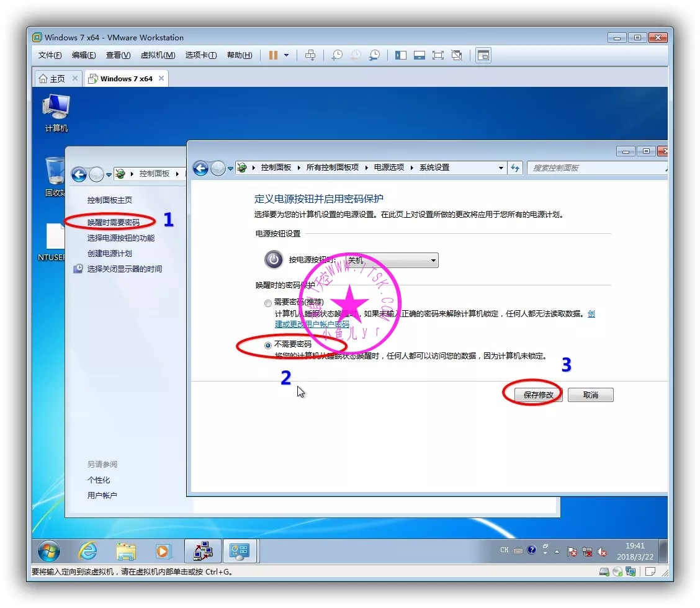
Task: Select the 不需要密码 radio option
Action: [268, 345]
